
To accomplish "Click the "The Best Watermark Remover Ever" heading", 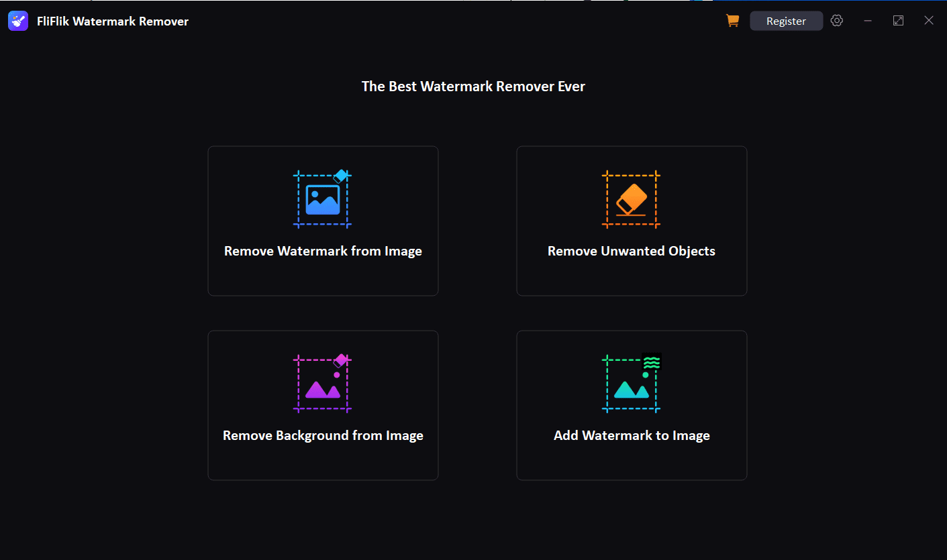I will point(473,87).
